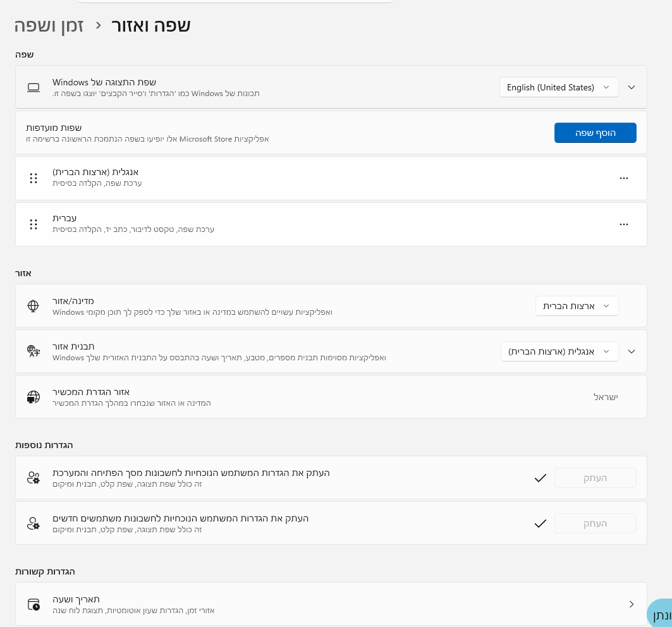Open the English (United States) display language dropdown

click(559, 87)
